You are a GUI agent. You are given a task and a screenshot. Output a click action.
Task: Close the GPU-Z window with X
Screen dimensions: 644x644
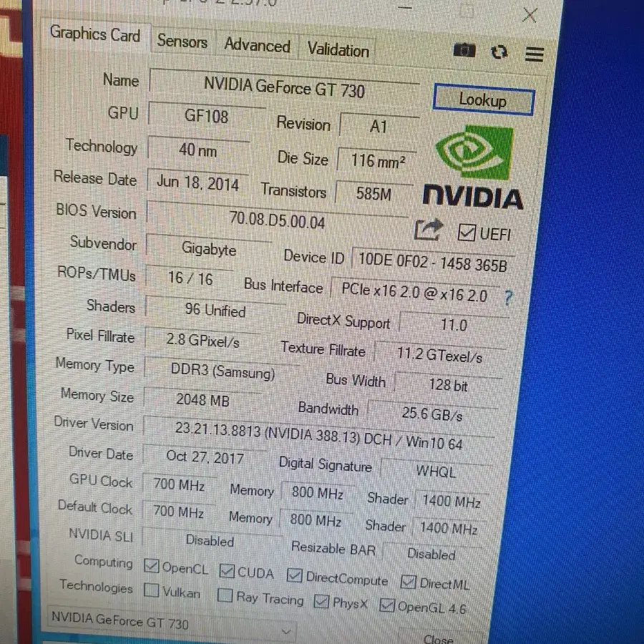530,15
